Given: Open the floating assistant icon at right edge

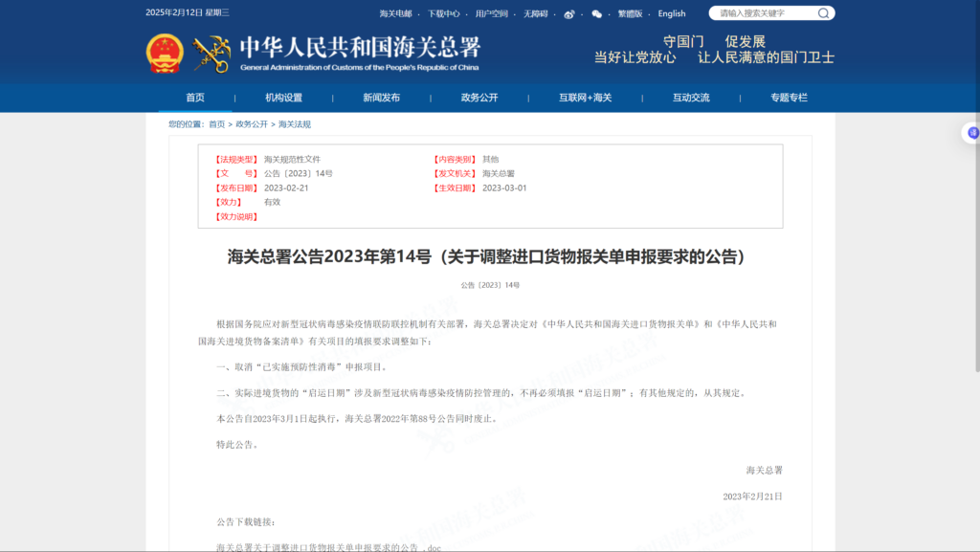Looking at the screenshot, I should click(972, 132).
